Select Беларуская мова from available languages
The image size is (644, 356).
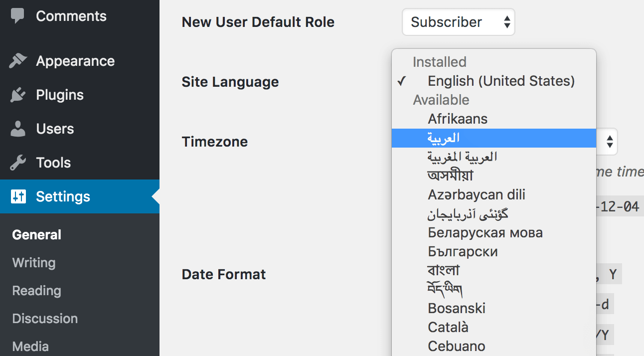tap(485, 232)
